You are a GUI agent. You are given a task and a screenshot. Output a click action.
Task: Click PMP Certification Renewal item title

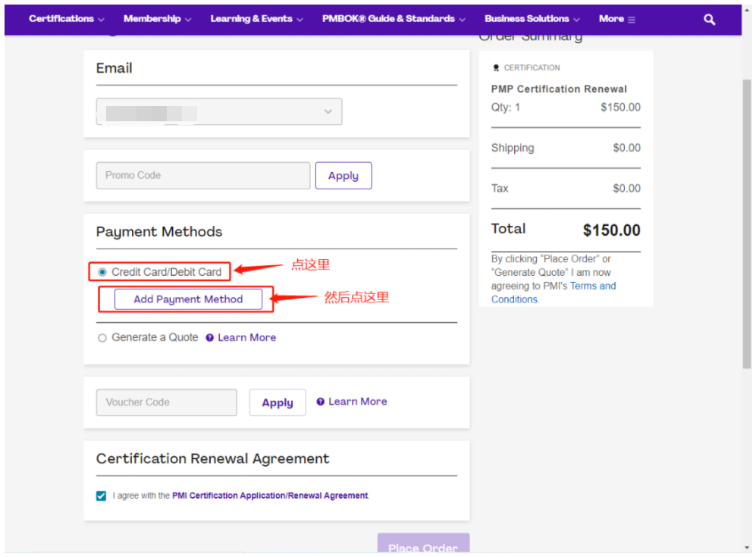[559, 89]
